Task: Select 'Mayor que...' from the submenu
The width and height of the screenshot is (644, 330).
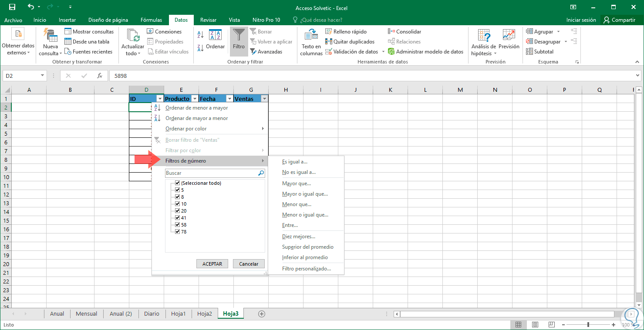Action: pos(296,183)
